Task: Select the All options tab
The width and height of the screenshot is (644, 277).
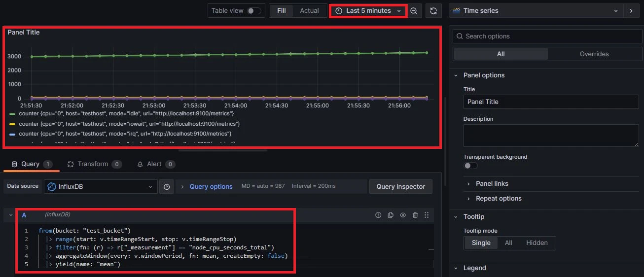Action: pyautogui.click(x=501, y=54)
